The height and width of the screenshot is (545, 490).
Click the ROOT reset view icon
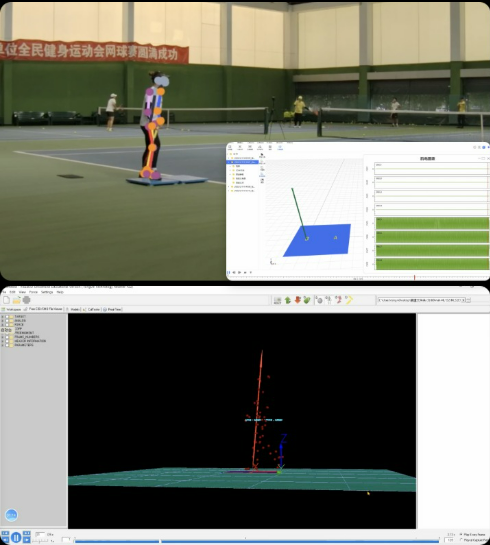point(277,300)
